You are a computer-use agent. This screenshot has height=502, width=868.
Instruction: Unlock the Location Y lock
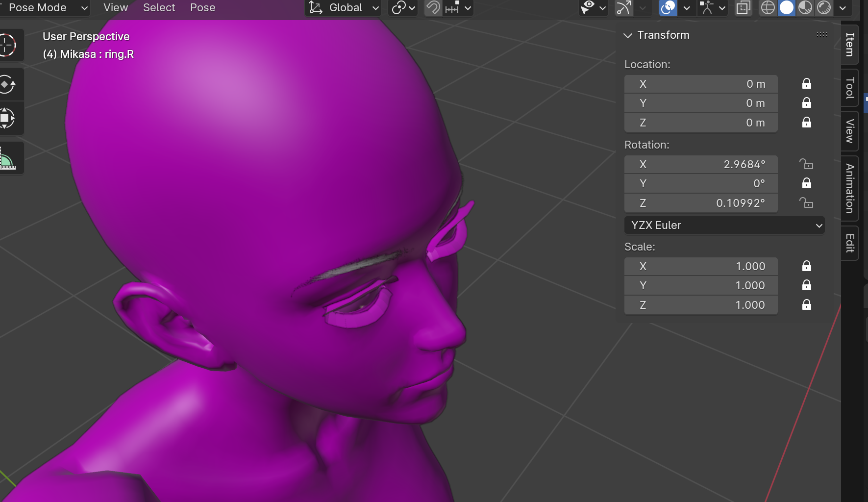806,103
